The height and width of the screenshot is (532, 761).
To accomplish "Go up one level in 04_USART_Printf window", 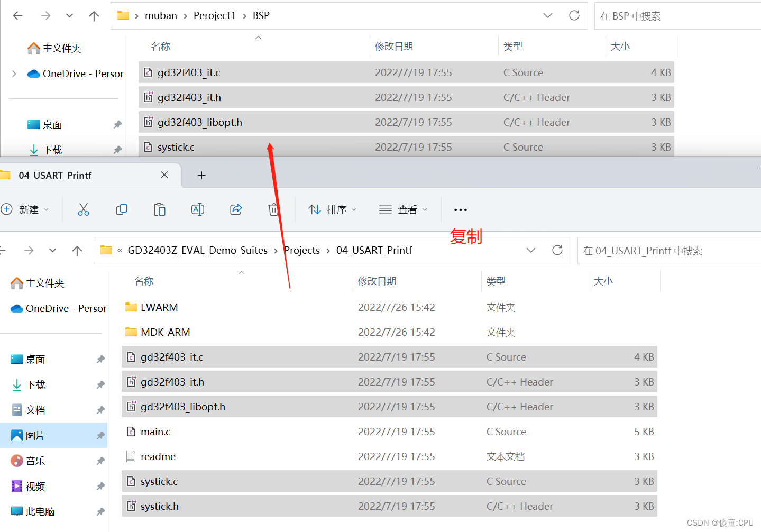I will pos(77,251).
